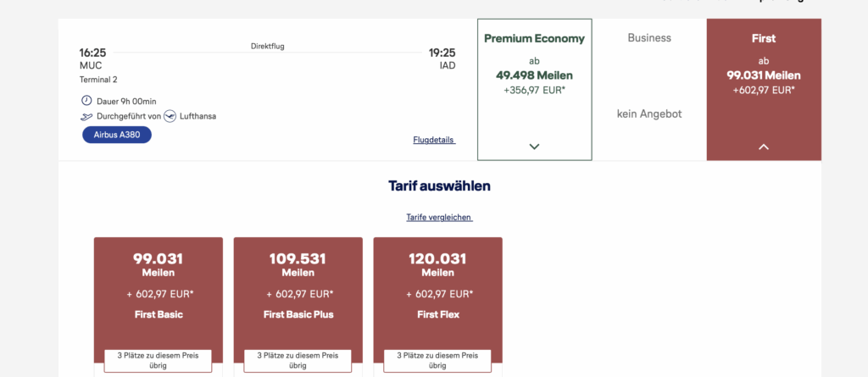Viewport: 868px width, 377px height.
Task: Select the First cabin heading
Action: pyautogui.click(x=764, y=39)
